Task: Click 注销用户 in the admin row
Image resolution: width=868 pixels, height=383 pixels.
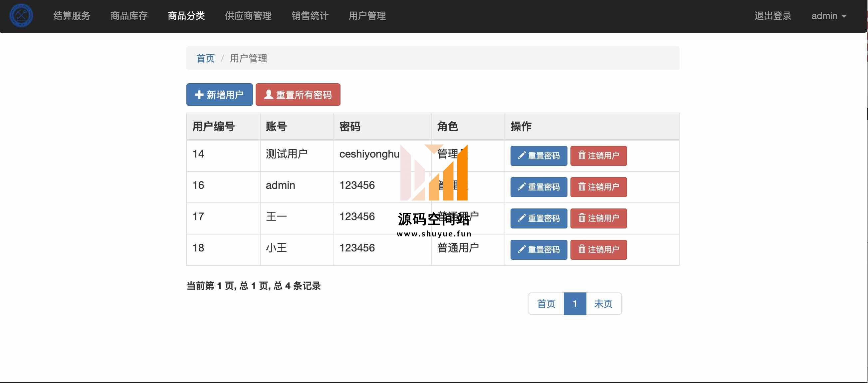Action: pos(598,187)
